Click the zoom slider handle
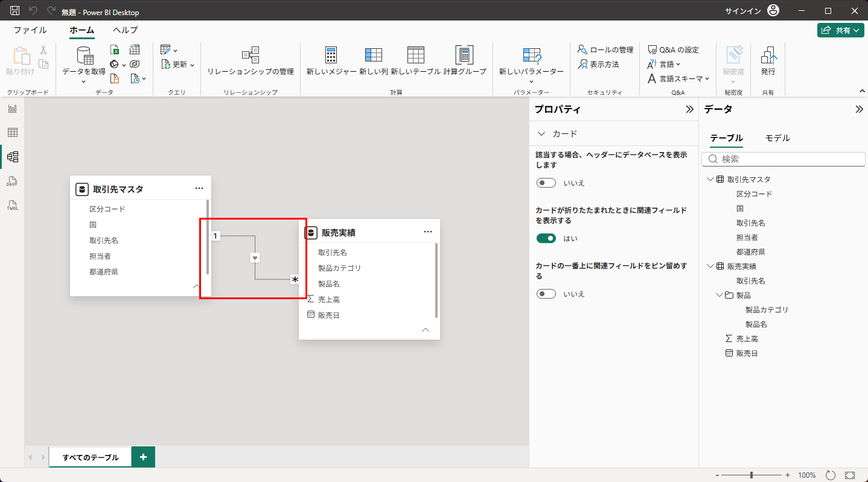 click(751, 475)
